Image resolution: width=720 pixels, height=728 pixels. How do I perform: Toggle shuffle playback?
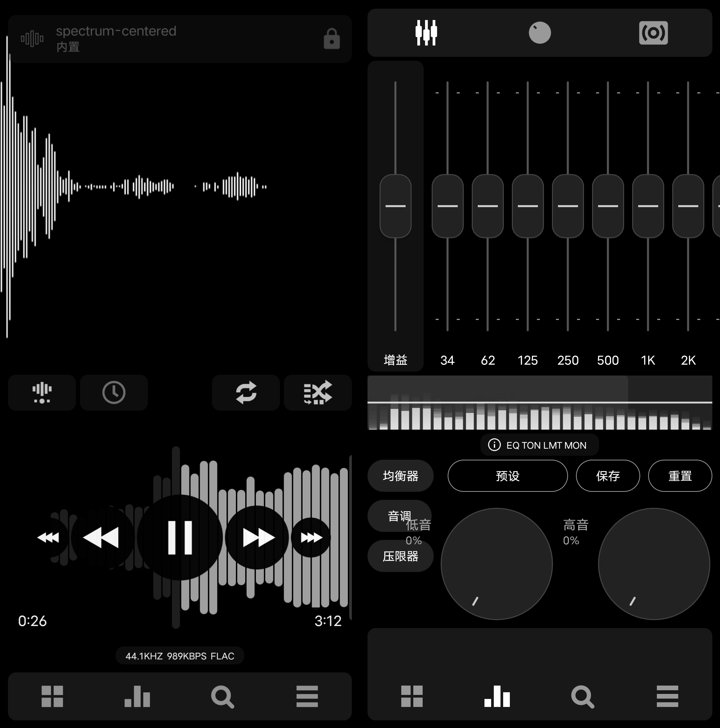click(x=318, y=393)
